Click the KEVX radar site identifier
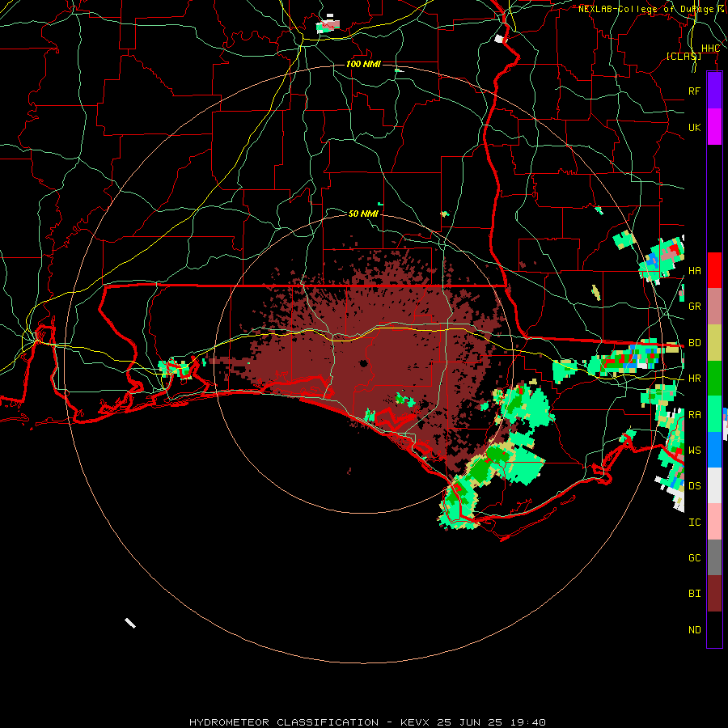728x728 pixels. 416,722
